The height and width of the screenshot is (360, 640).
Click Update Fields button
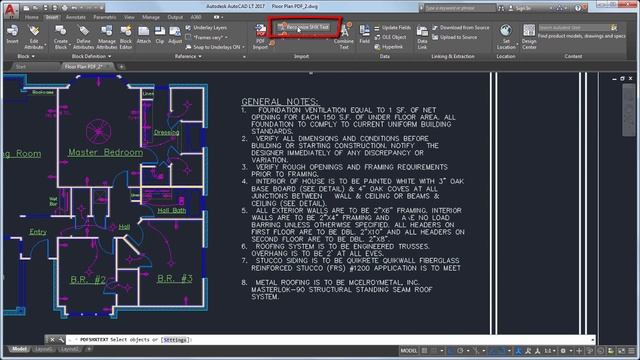pos(393,28)
